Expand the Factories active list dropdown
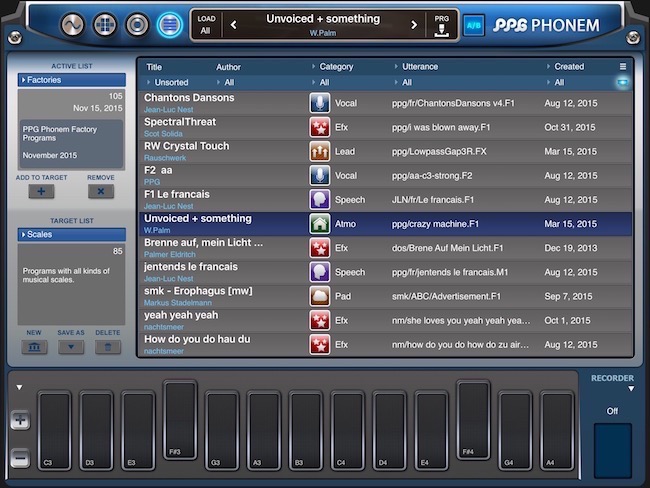 [72, 80]
